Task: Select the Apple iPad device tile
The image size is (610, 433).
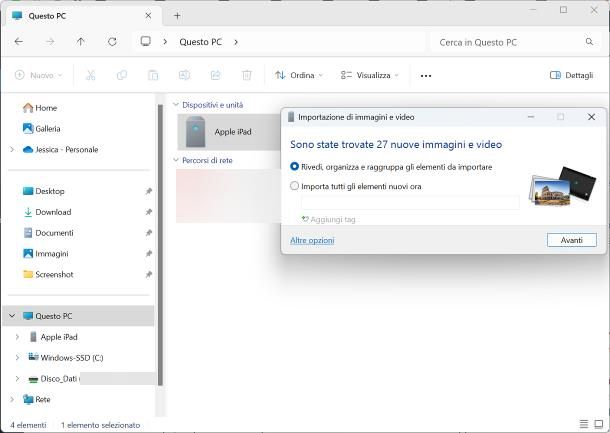Action: [x=229, y=132]
